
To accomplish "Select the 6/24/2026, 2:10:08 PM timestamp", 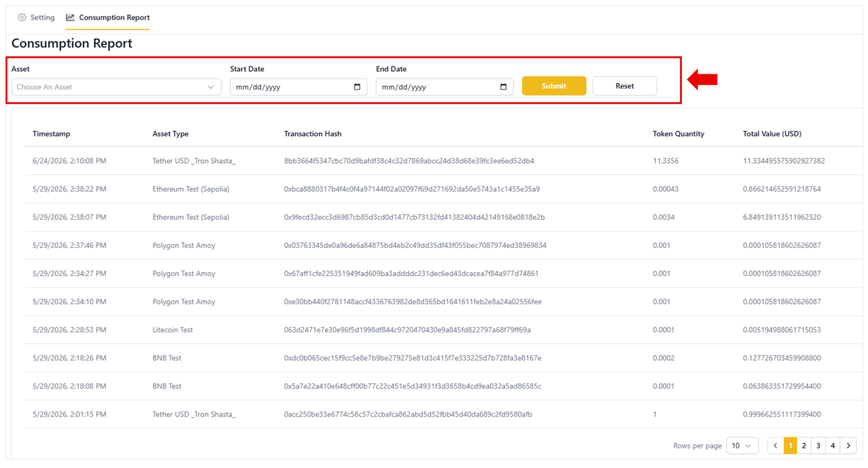I will (69, 161).
